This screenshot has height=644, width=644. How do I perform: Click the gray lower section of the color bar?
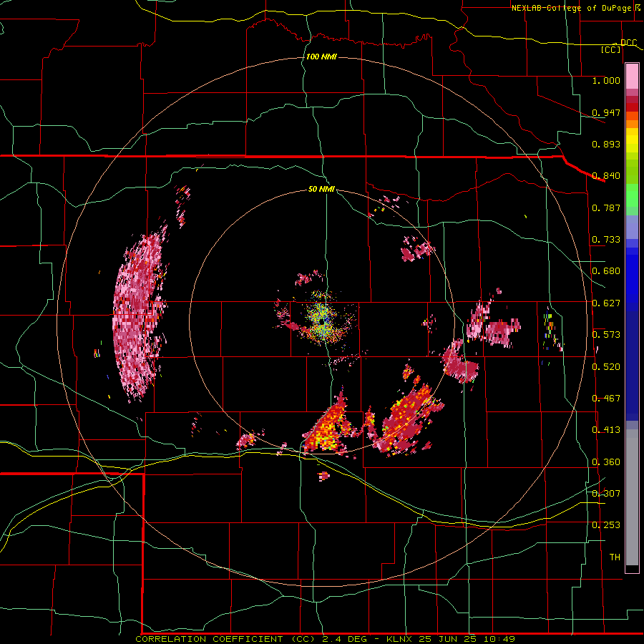pos(632,497)
